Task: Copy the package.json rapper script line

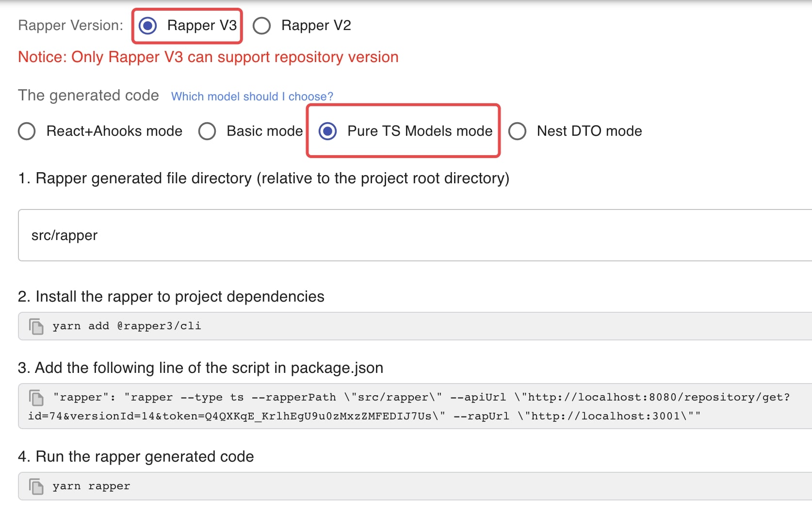Action: pos(36,398)
